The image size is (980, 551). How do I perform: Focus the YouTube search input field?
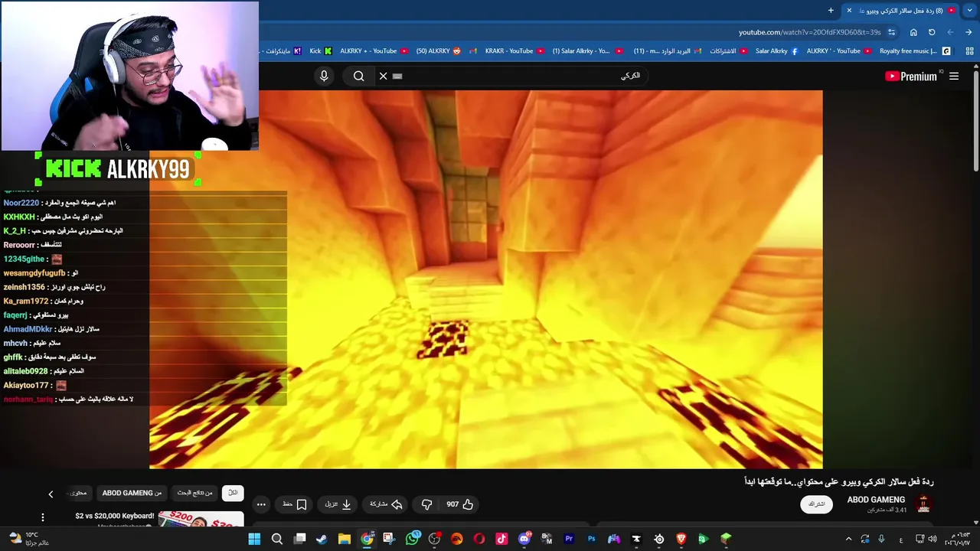click(x=521, y=76)
